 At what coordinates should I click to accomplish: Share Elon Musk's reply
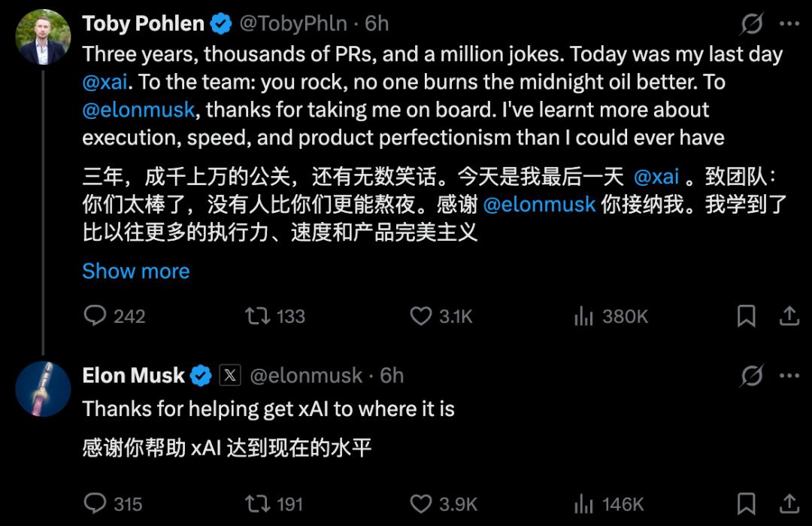click(789, 503)
